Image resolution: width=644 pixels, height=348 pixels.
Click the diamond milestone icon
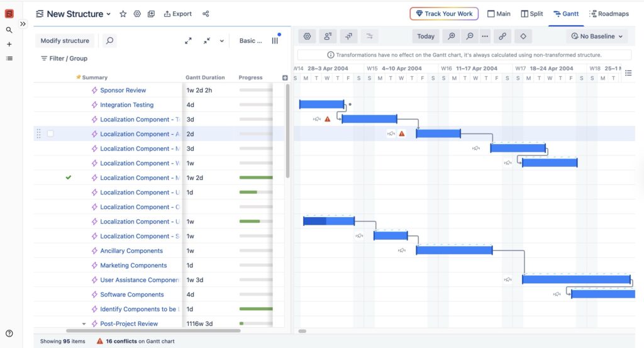click(523, 36)
